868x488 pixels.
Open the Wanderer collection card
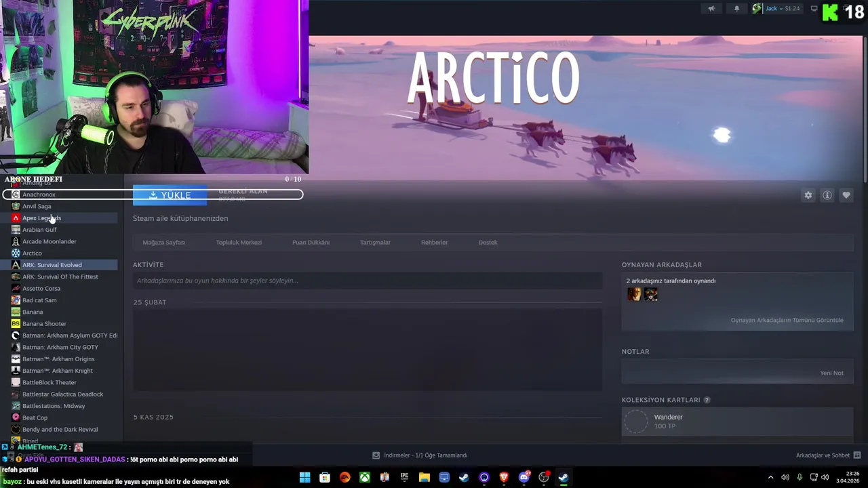[737, 422]
